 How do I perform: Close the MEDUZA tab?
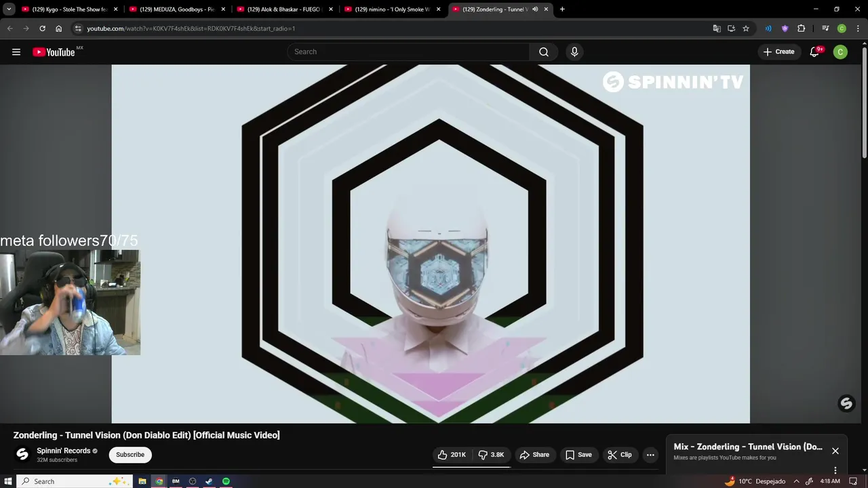(x=223, y=9)
